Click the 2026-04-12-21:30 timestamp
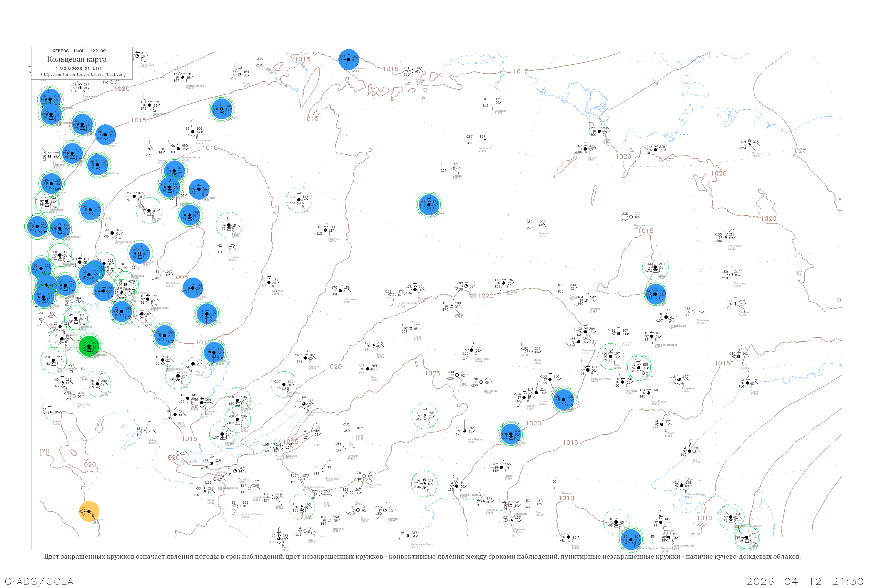882x588 pixels. pyautogui.click(x=805, y=581)
